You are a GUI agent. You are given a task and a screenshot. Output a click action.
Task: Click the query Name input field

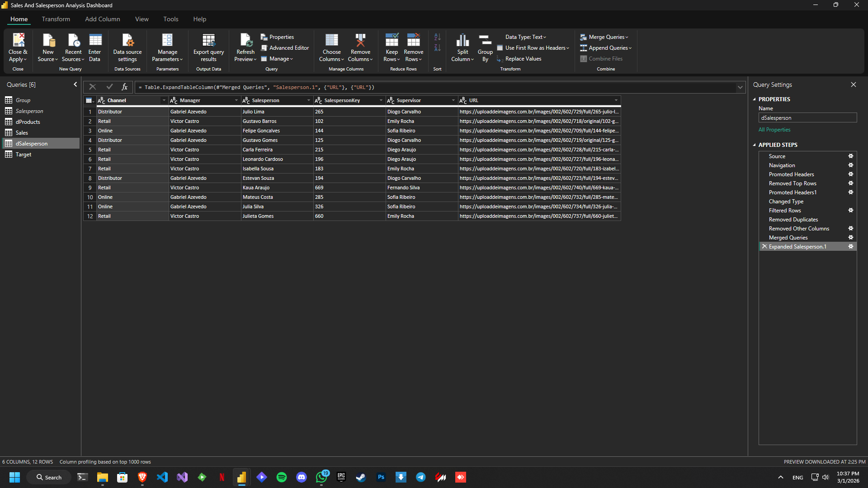tap(807, 118)
